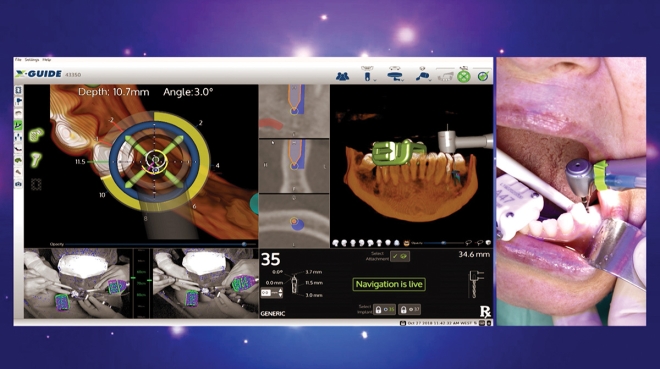This screenshot has width=660, height=369.
Task: Increase the drill offset stepper value
Action: point(280,290)
